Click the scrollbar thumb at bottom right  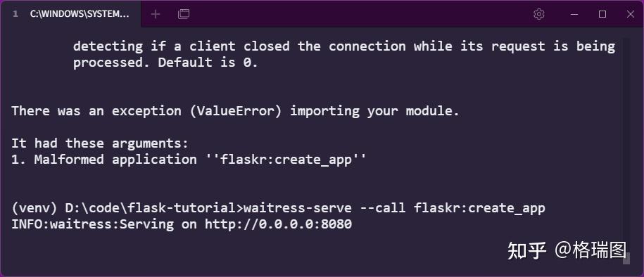click(626, 258)
